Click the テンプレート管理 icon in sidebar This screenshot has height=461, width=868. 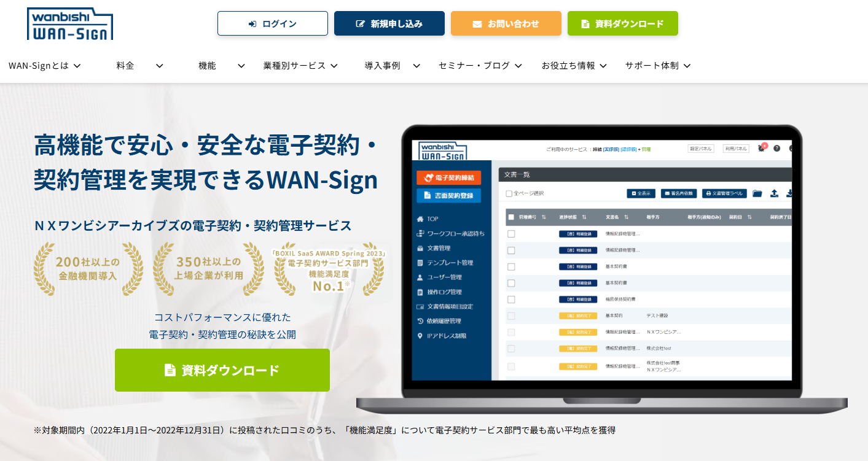pyautogui.click(x=420, y=263)
